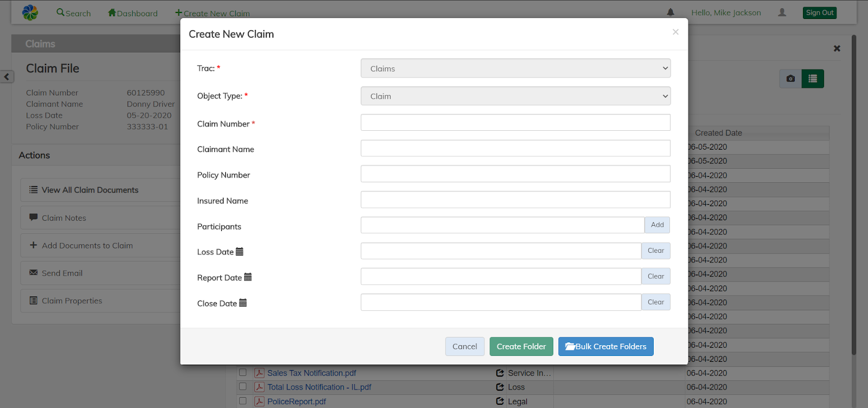Click the application logo icon

[x=30, y=12]
